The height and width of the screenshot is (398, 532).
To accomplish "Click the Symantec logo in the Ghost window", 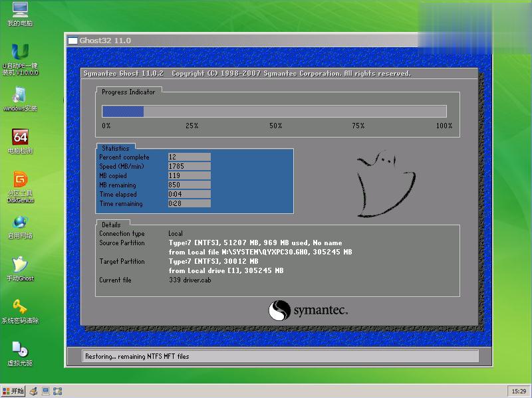I will click(x=308, y=310).
